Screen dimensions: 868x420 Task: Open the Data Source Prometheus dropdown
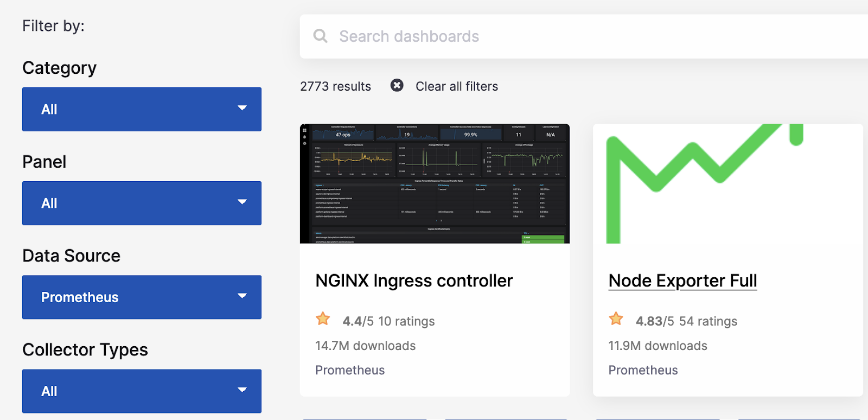pyautogui.click(x=142, y=297)
